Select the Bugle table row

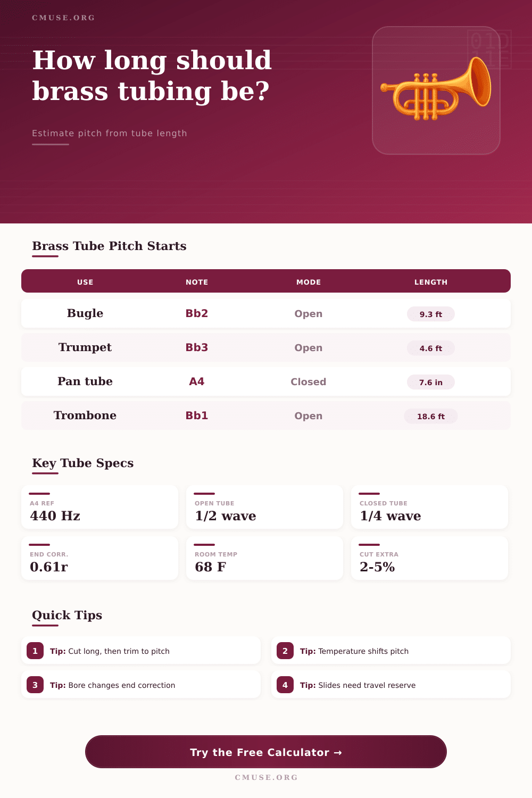266,313
